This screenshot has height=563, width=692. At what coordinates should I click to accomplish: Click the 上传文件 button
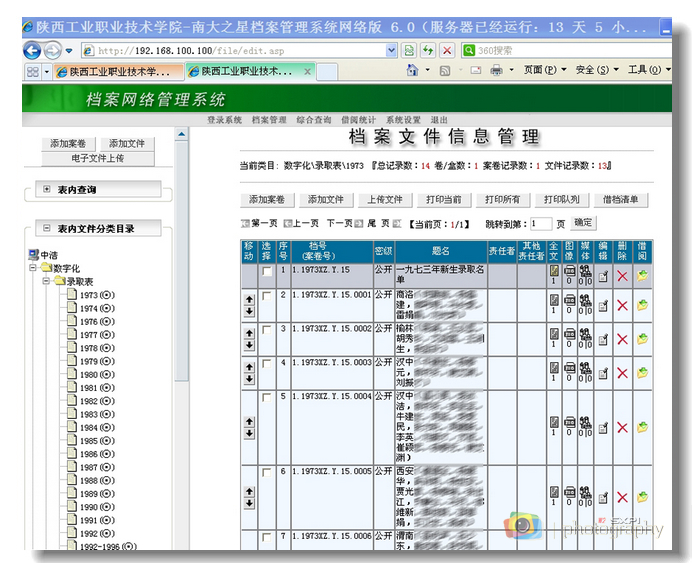point(384,199)
